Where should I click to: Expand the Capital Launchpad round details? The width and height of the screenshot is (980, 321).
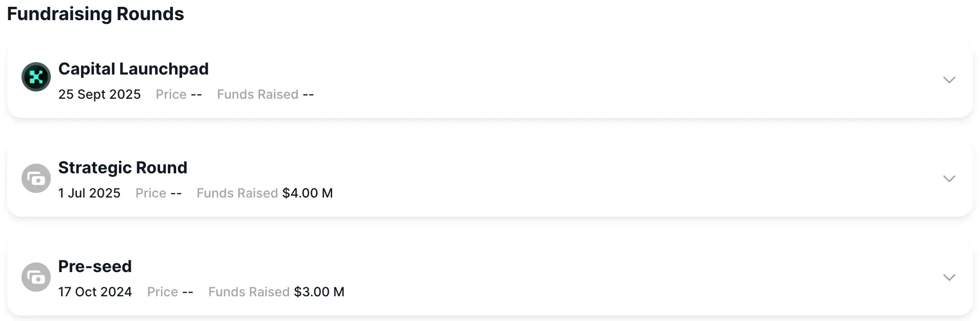pyautogui.click(x=949, y=80)
